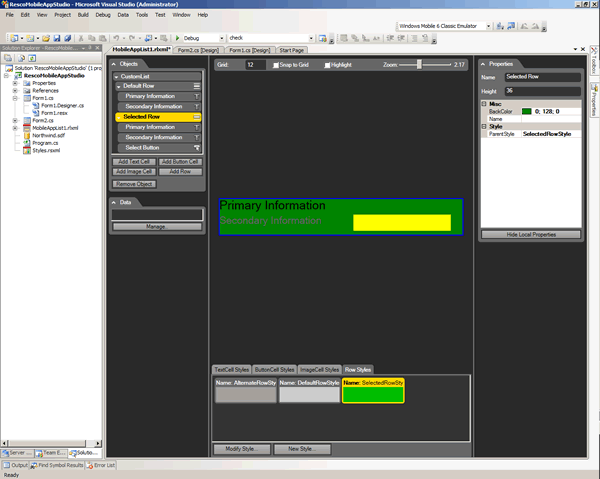Switch to Form2.cs [Design] tab
The image size is (600, 479).
click(x=198, y=50)
